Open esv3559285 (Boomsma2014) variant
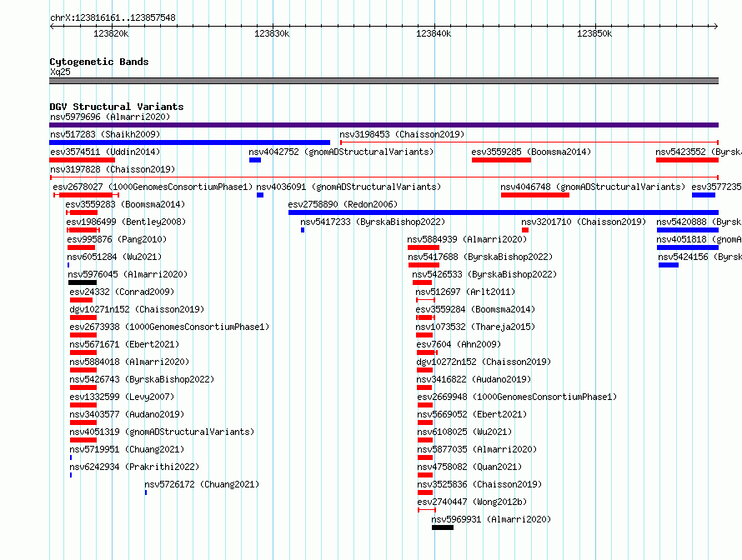 [531, 152]
